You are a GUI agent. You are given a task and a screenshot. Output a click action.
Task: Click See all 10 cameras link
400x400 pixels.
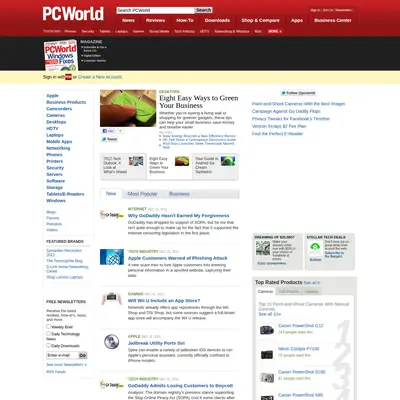click(x=270, y=314)
